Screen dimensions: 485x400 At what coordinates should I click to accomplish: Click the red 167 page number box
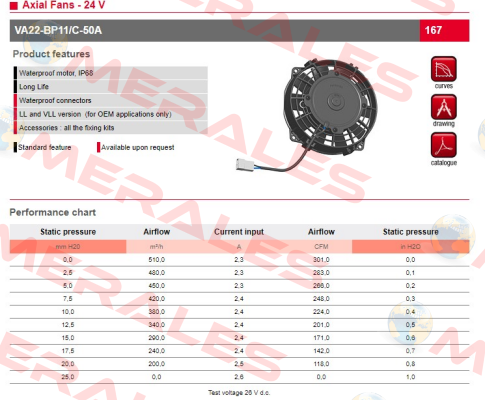coord(444,30)
